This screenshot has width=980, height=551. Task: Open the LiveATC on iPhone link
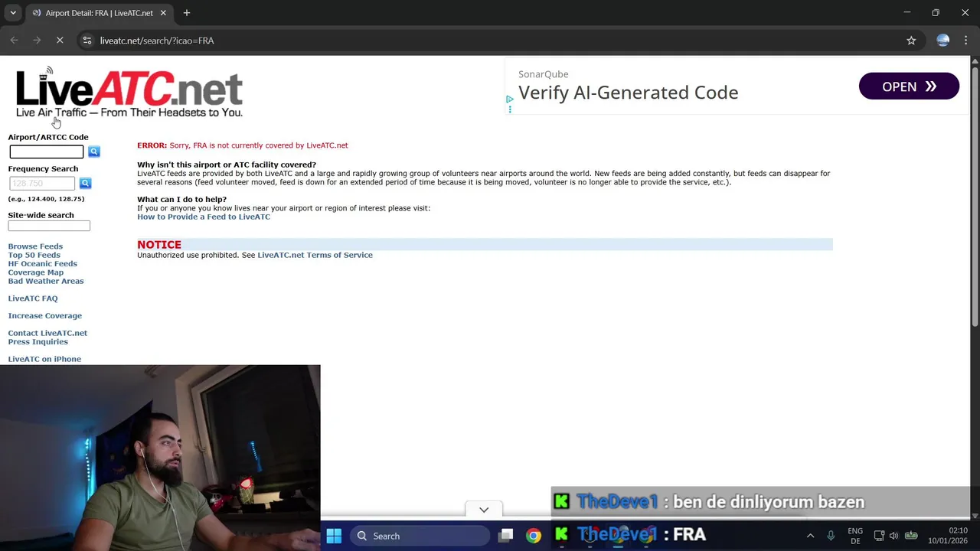click(44, 359)
